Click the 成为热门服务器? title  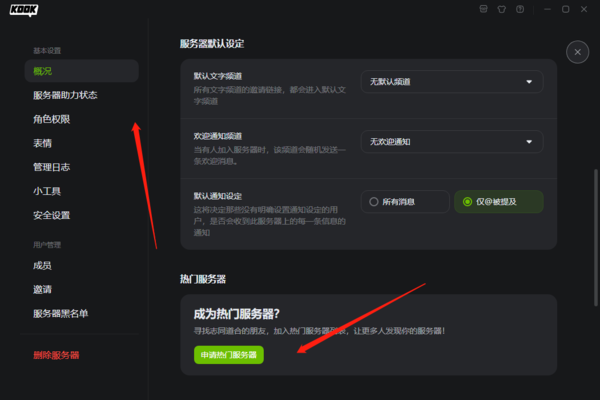pos(236,314)
